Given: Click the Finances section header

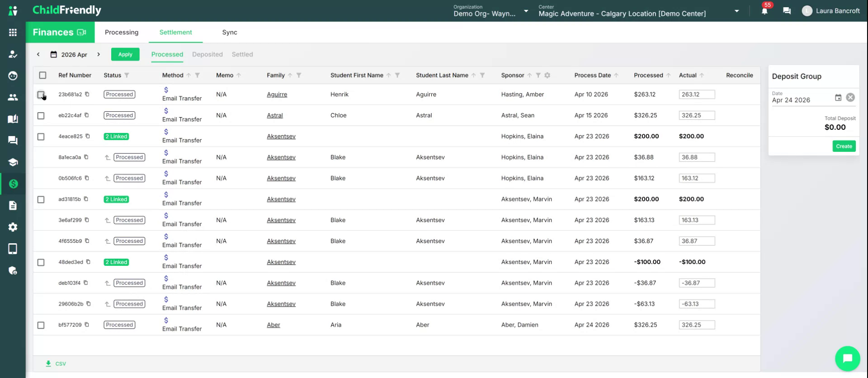Looking at the screenshot, I should coord(60,32).
